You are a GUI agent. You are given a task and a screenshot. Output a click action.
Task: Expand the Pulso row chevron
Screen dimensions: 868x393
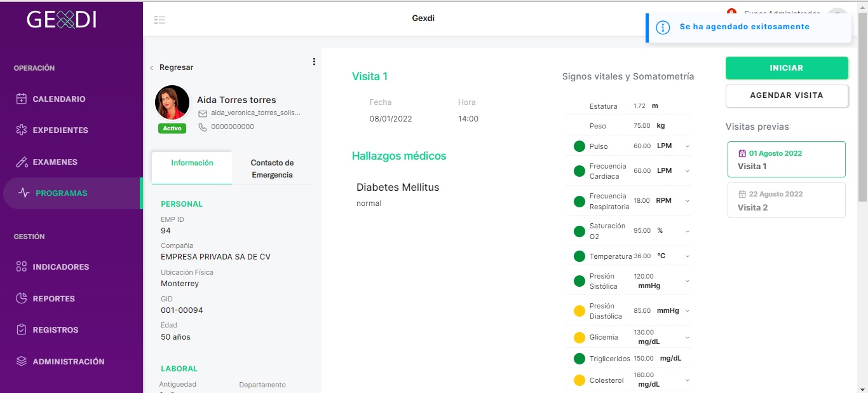click(x=687, y=146)
